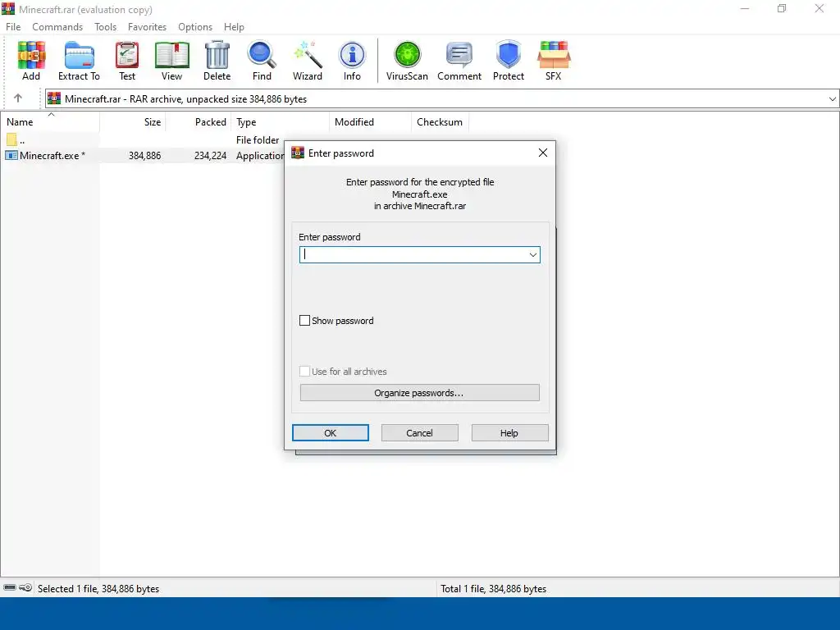Screen dimensions: 840x630
Task: Close the Enter password dialog
Action: [x=543, y=153]
